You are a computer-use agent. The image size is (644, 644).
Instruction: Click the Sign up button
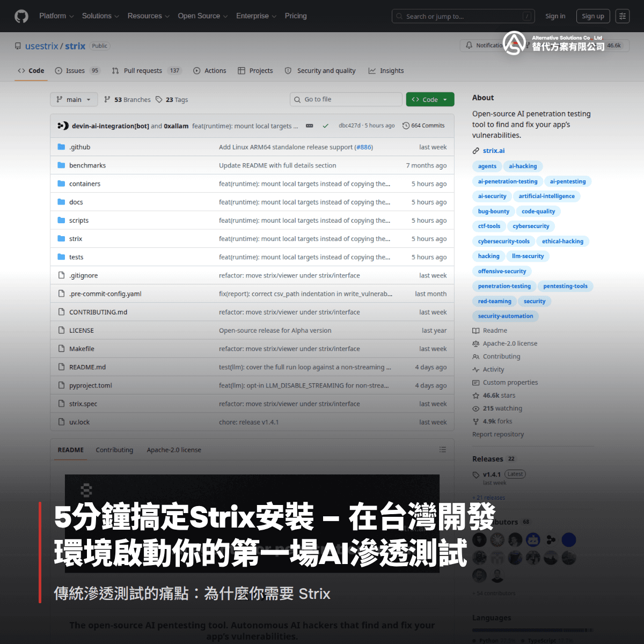(x=593, y=16)
